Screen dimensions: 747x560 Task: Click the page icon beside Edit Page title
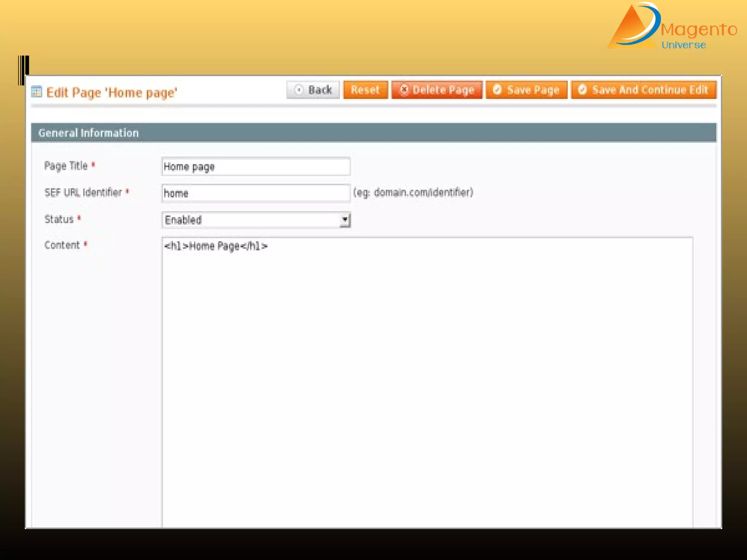click(x=36, y=92)
